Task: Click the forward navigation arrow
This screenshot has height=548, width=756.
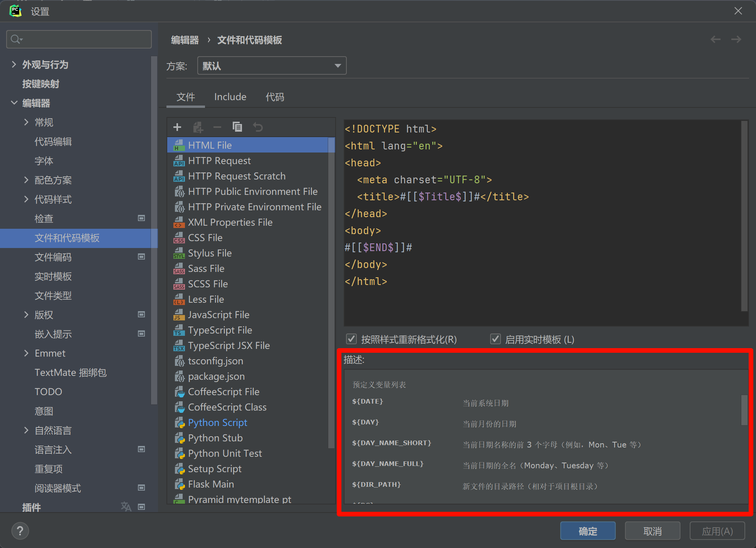Action: pyautogui.click(x=736, y=39)
